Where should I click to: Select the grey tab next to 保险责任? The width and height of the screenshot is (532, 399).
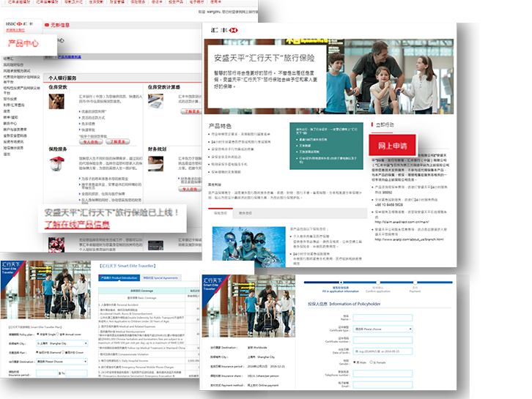(245, 213)
